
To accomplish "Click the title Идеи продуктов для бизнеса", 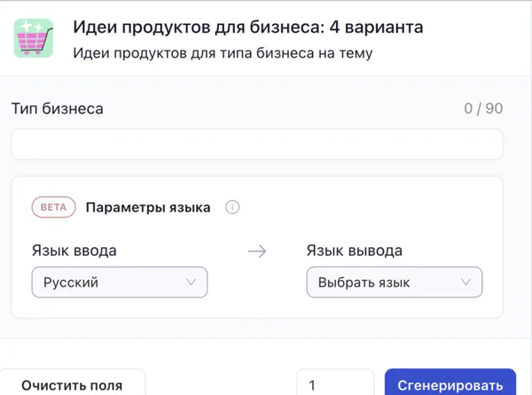I will point(247,27).
